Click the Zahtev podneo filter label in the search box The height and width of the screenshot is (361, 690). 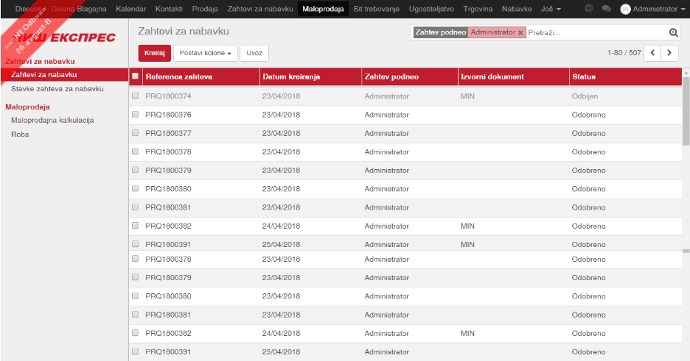pyautogui.click(x=440, y=33)
